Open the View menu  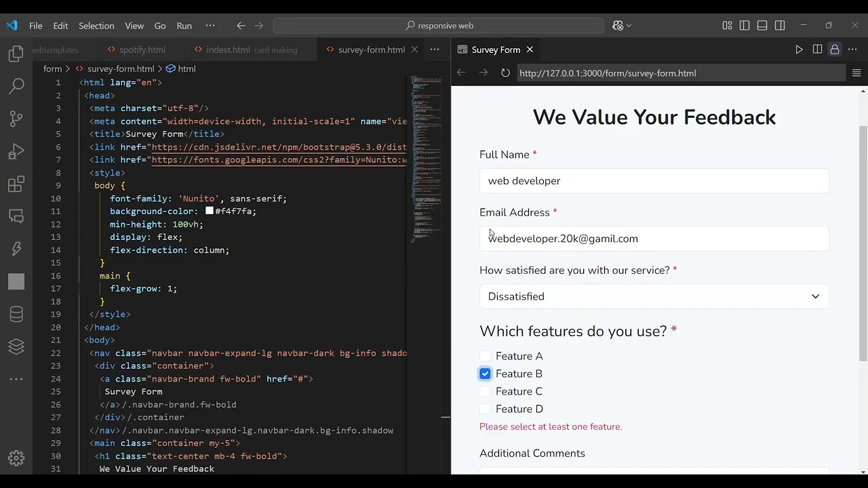(x=134, y=26)
